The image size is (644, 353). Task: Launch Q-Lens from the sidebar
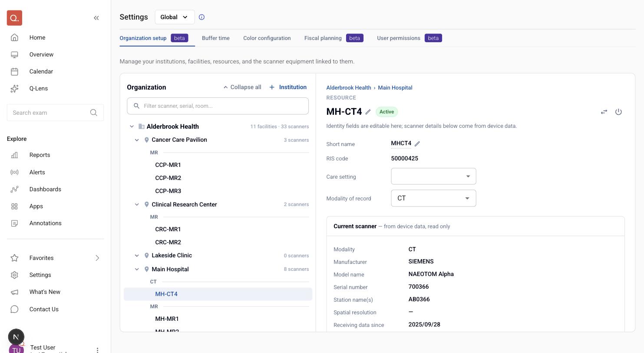tap(39, 88)
